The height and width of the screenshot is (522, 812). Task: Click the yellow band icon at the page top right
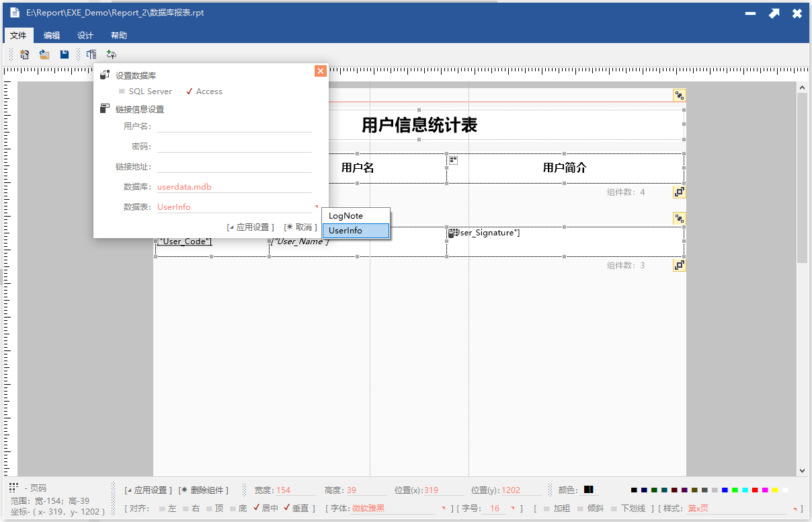[679, 96]
